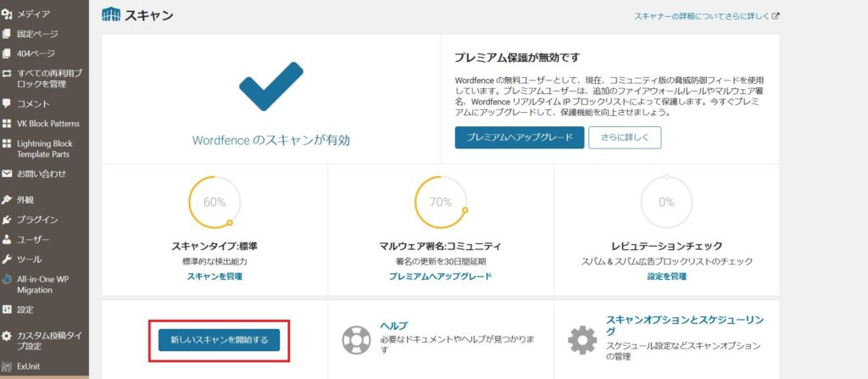The height and width of the screenshot is (379, 868).
Task: Open the 404ページ menu item
Action: 36,53
